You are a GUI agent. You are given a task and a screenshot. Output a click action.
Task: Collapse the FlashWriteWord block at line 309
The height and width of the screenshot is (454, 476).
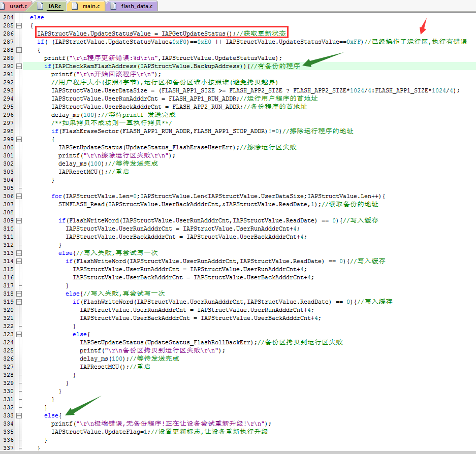19,220
